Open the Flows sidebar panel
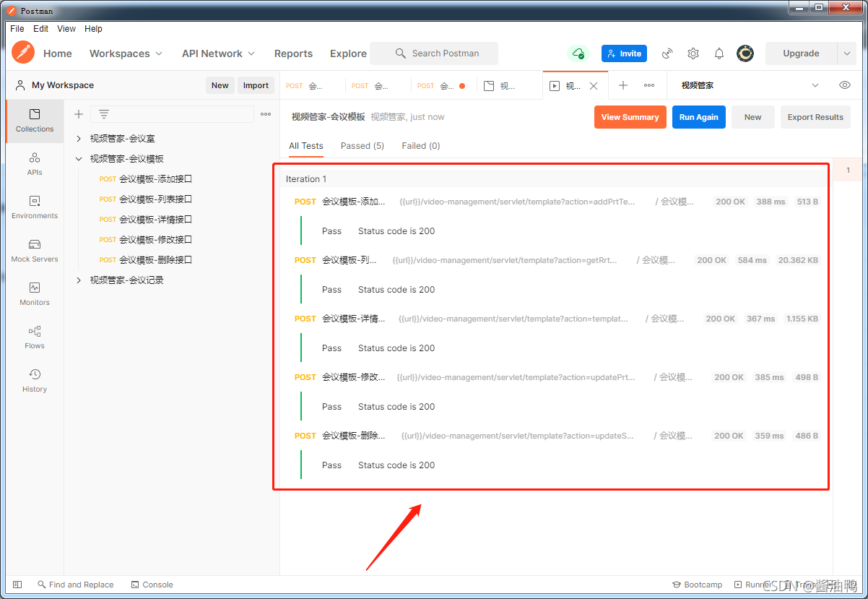Image resolution: width=868 pixels, height=599 pixels. pos(35,337)
